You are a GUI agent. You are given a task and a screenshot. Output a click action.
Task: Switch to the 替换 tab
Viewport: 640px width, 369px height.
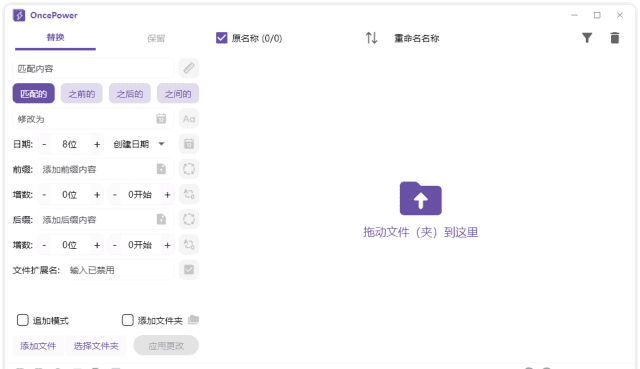[55, 38]
